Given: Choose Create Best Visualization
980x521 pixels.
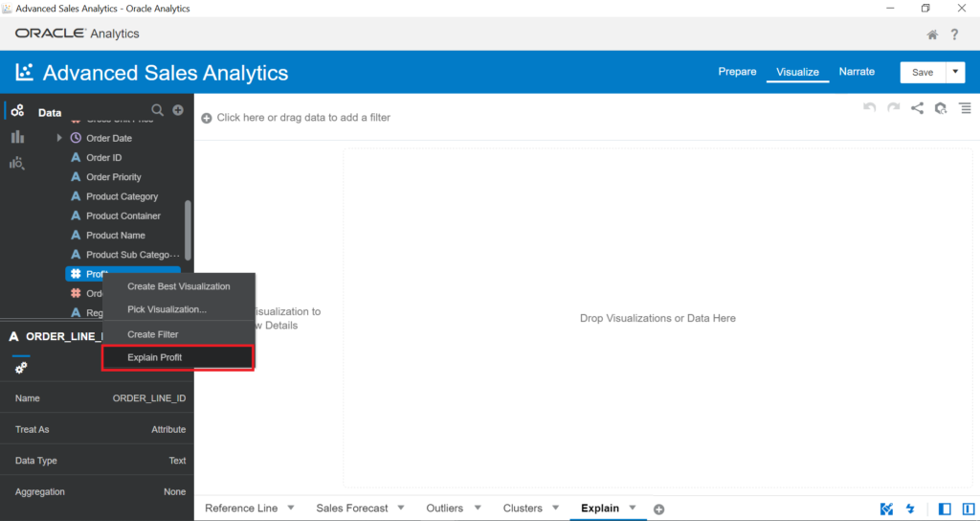Looking at the screenshot, I should (x=179, y=286).
